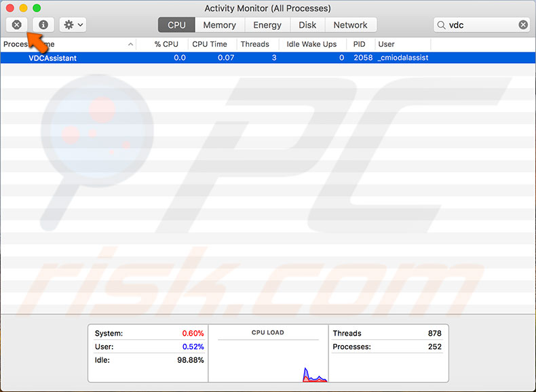
Task: Click the search magnifier icon
Action: pyautogui.click(x=441, y=25)
